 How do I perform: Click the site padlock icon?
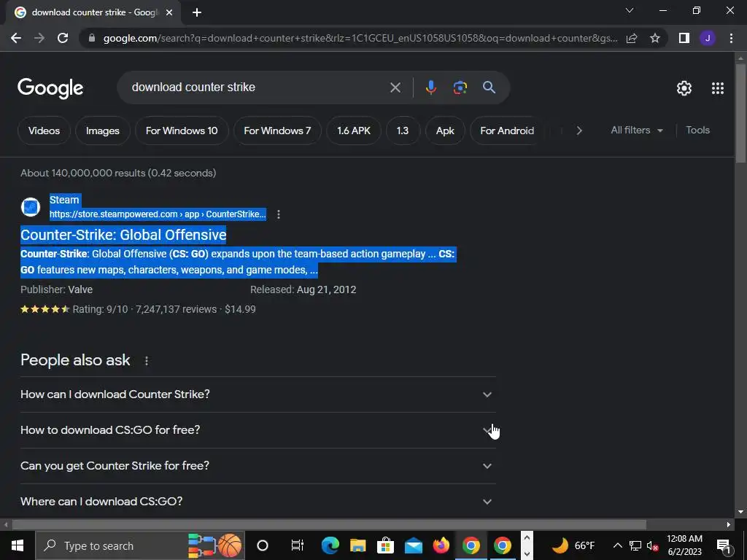point(92,38)
